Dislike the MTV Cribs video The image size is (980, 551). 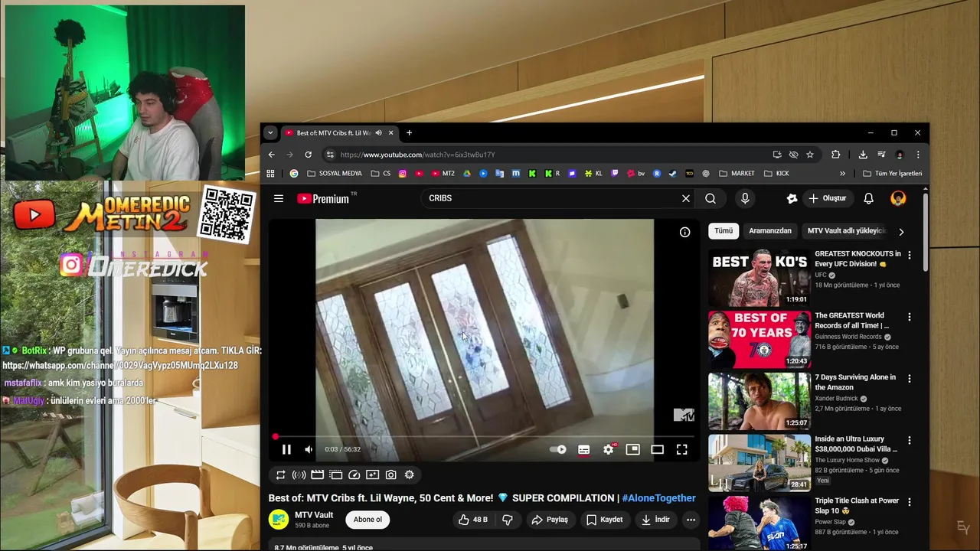(x=507, y=520)
